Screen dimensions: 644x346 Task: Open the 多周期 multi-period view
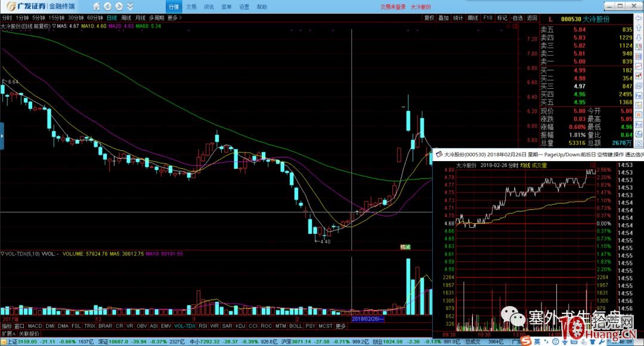pyautogui.click(x=156, y=18)
